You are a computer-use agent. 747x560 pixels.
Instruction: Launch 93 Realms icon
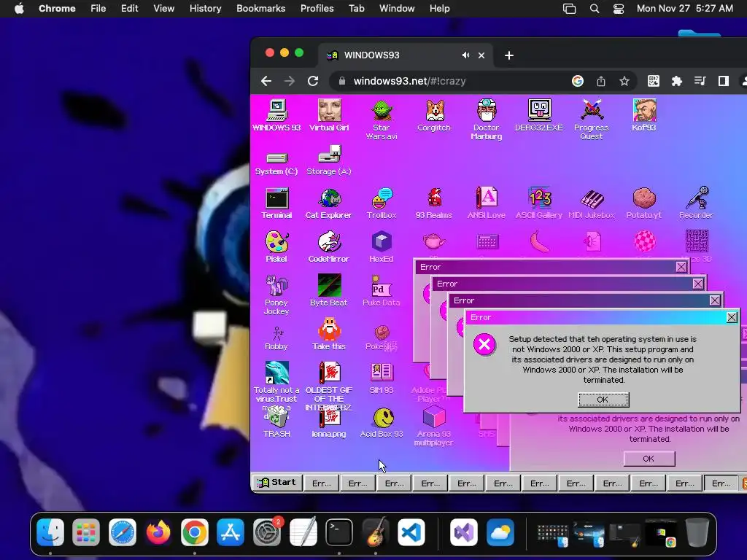[434, 203]
